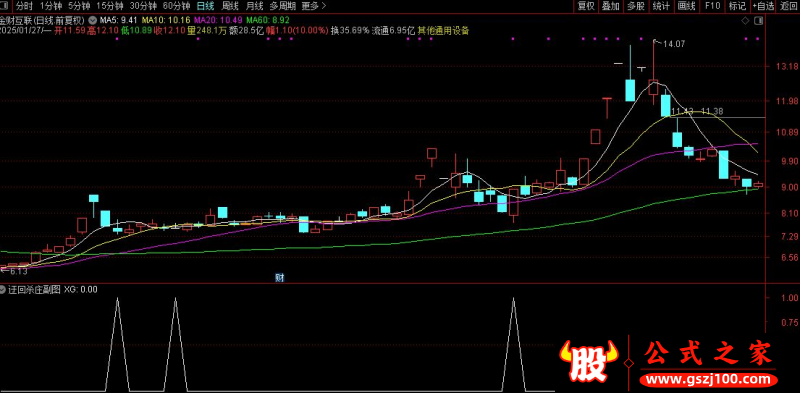Screen dimensions: 800x393
Task: Select the 日线 daily period tab
Action: (x=205, y=6)
